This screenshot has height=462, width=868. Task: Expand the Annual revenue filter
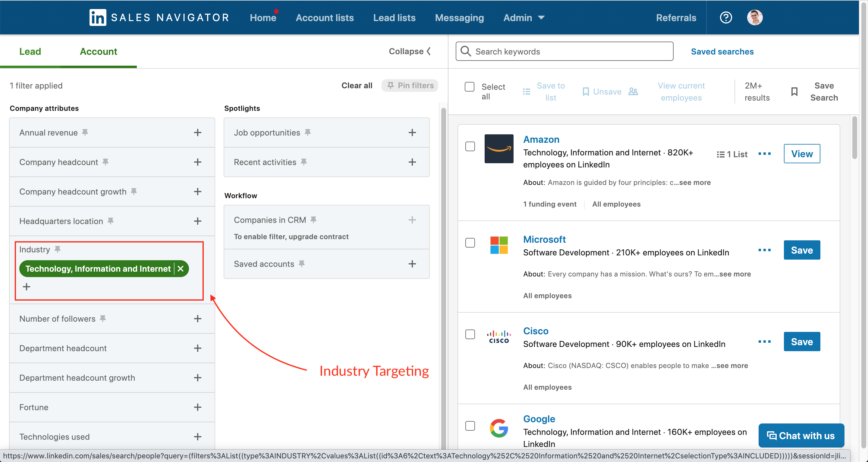tap(198, 132)
